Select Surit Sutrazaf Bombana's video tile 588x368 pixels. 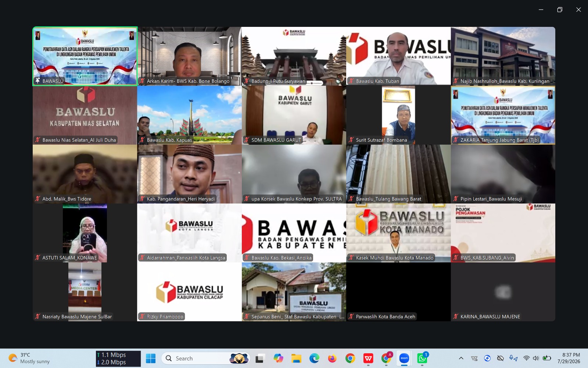(398, 115)
